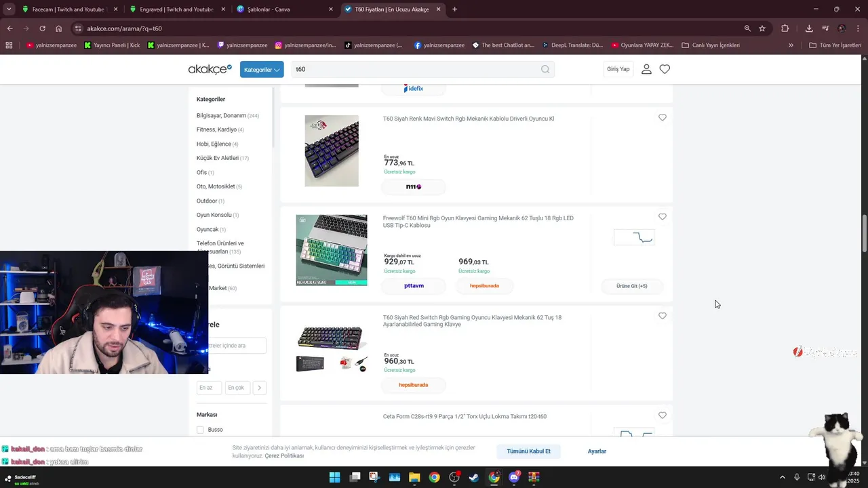868x488 pixels.
Task: Open the Çerez Politikası link
Action: click(x=284, y=456)
